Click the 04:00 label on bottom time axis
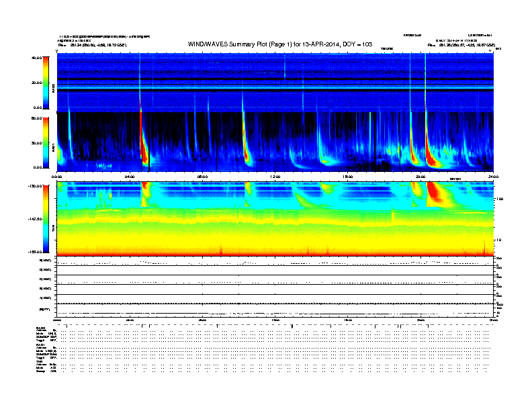 [x=130, y=320]
